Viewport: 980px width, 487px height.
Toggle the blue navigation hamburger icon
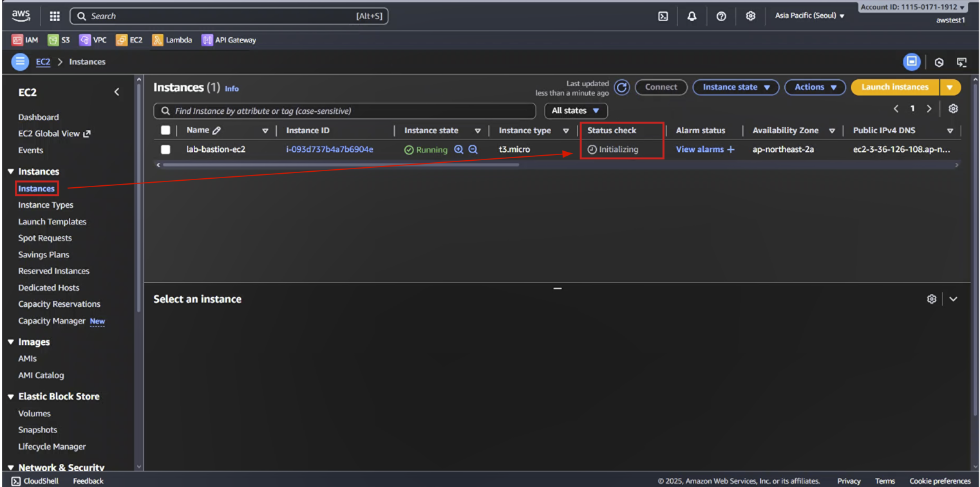[20, 62]
